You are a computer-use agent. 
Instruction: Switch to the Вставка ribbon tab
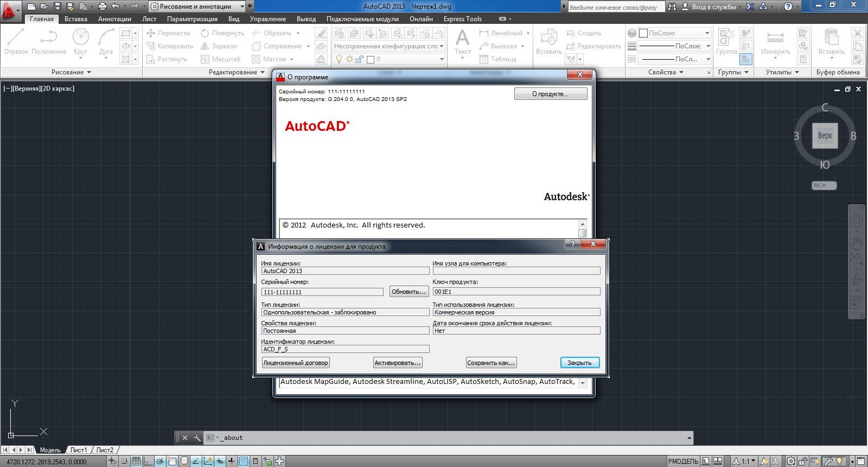[x=76, y=19]
